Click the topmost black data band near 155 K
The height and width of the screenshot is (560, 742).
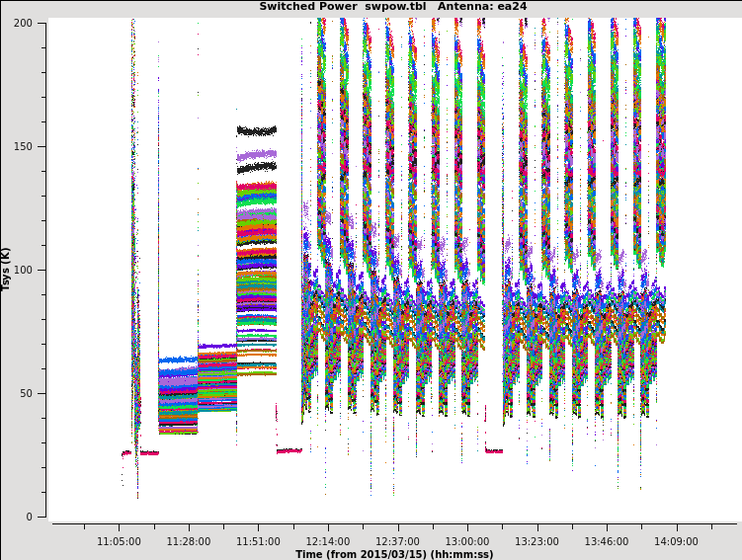pyautogui.click(x=256, y=130)
